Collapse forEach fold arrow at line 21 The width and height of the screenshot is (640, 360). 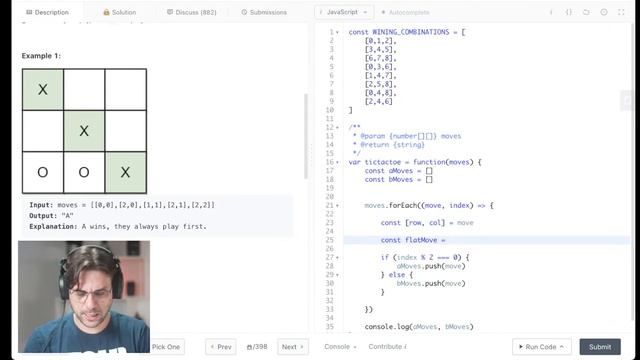click(x=338, y=206)
